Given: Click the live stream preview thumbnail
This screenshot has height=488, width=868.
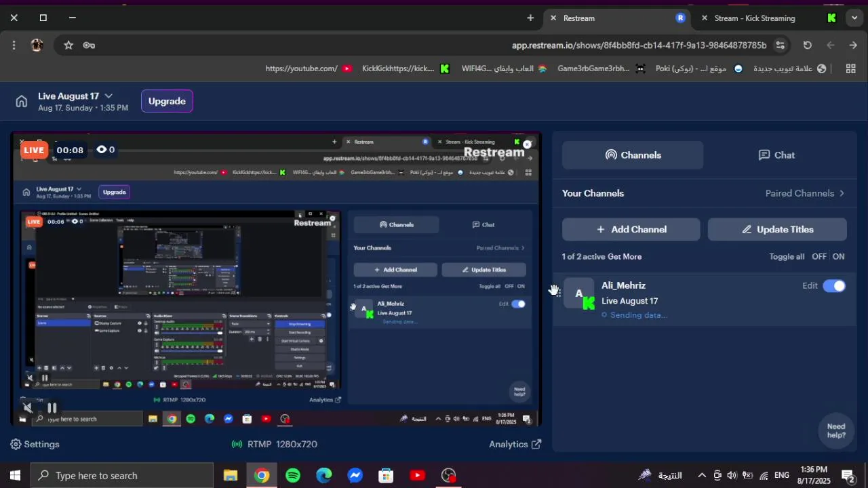Looking at the screenshot, I should tap(277, 279).
